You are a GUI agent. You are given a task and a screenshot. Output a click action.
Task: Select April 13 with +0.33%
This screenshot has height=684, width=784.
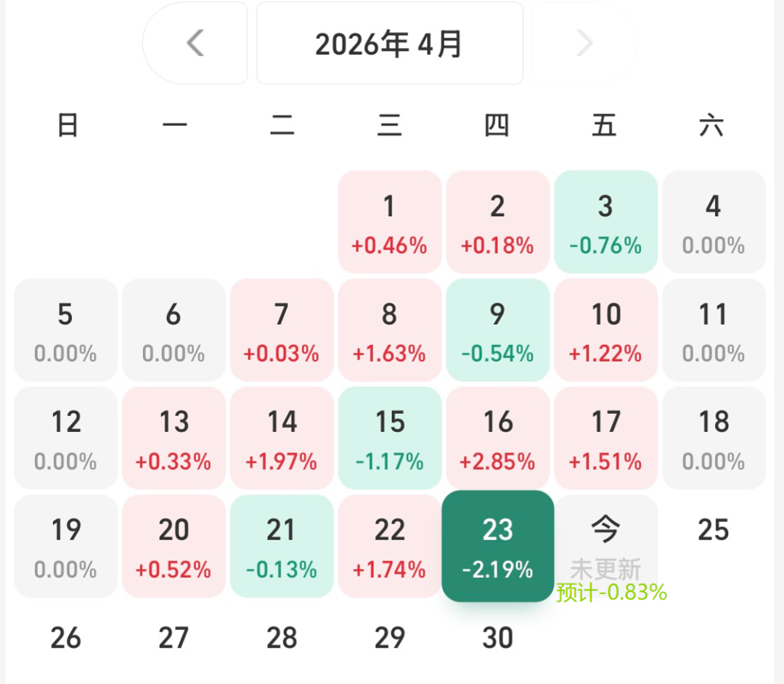(173, 438)
